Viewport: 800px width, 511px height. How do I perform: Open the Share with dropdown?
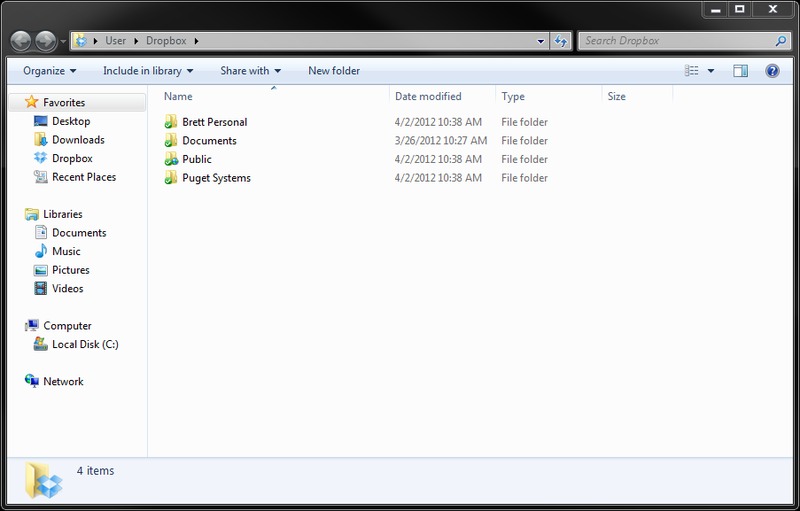[250, 71]
